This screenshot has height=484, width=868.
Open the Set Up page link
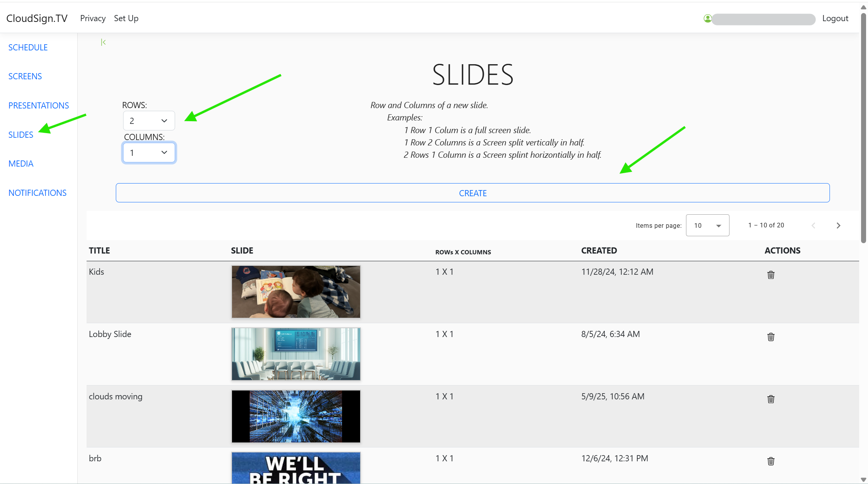point(126,18)
